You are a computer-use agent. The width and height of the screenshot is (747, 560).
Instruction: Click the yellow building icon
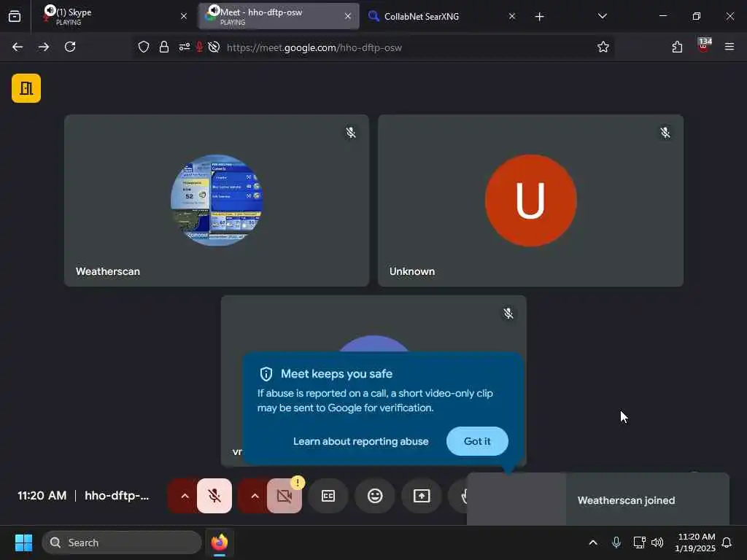click(26, 88)
